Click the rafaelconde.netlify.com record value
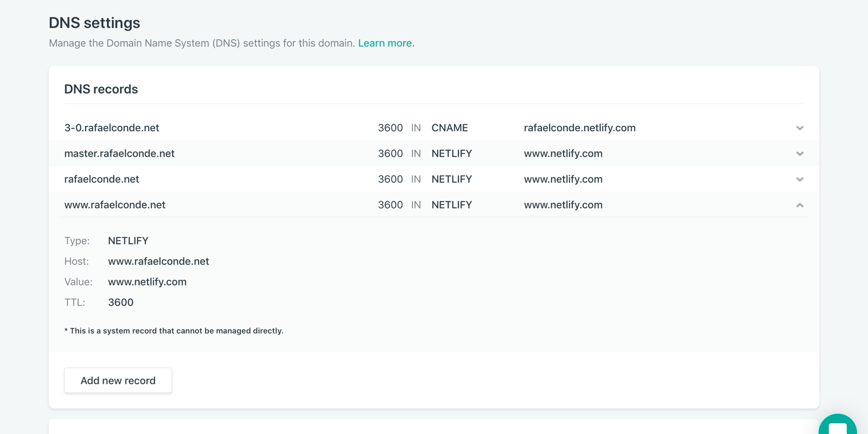The width and height of the screenshot is (868, 434). click(579, 128)
